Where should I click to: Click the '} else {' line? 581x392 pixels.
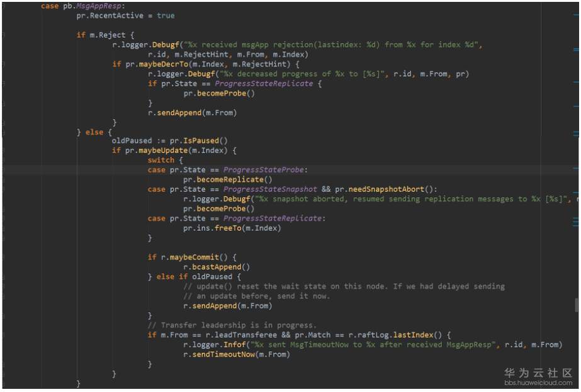94,132
